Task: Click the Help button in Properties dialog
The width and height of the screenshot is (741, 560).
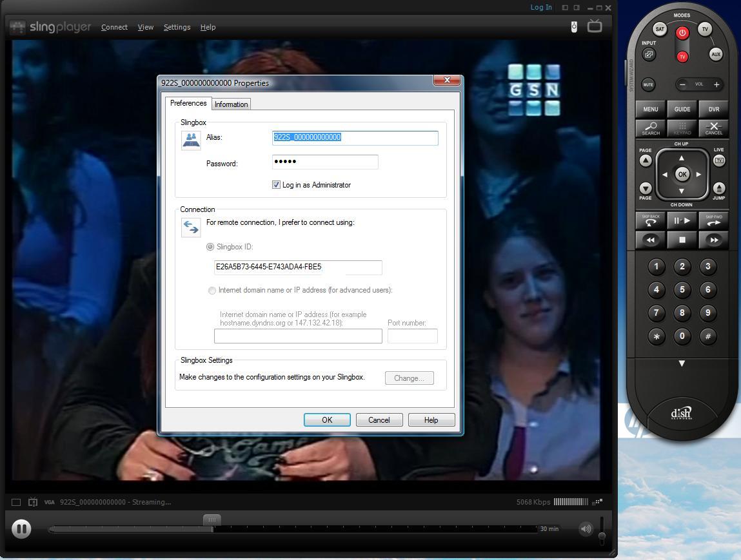Action: tap(431, 420)
